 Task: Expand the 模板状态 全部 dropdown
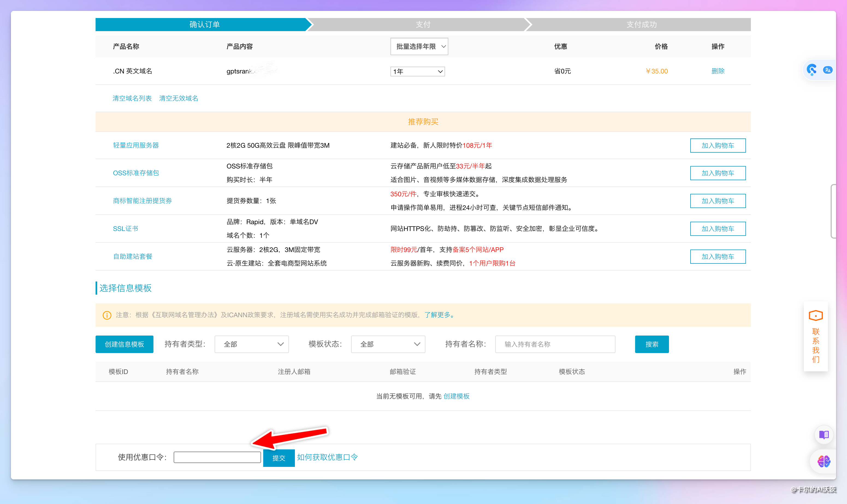coord(388,344)
